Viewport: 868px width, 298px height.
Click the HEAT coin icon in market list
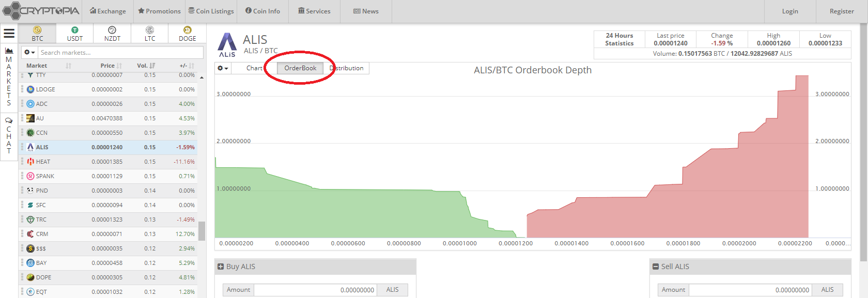pos(30,162)
